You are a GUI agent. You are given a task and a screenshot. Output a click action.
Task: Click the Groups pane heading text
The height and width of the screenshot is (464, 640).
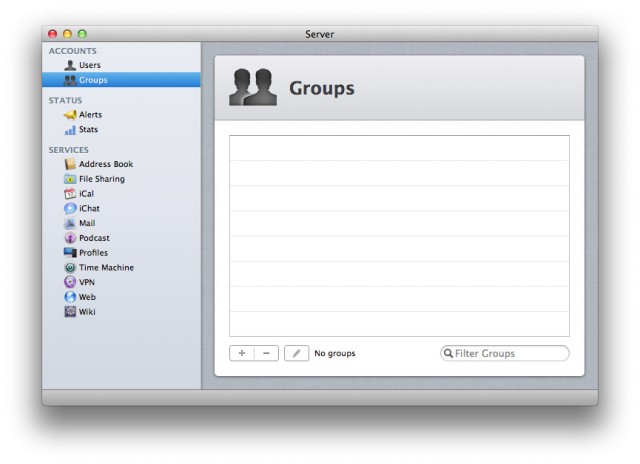pos(322,88)
